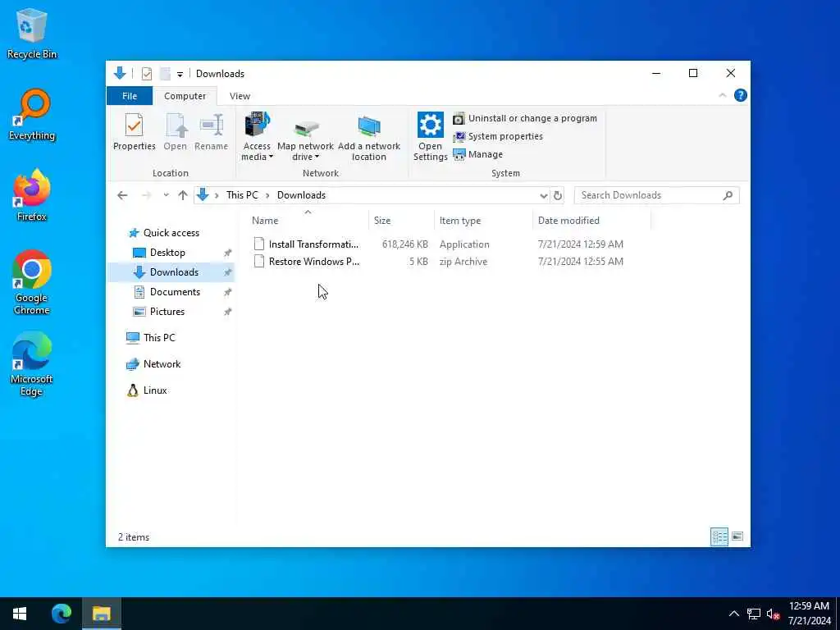The image size is (840, 630).
Task: Click This PC in address breadcrumb
Action: click(x=242, y=195)
